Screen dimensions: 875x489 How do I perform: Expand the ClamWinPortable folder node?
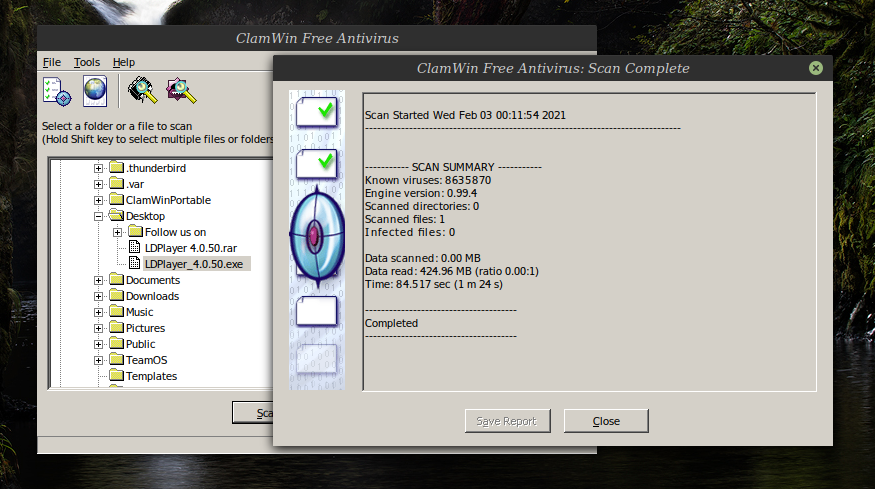coord(98,200)
